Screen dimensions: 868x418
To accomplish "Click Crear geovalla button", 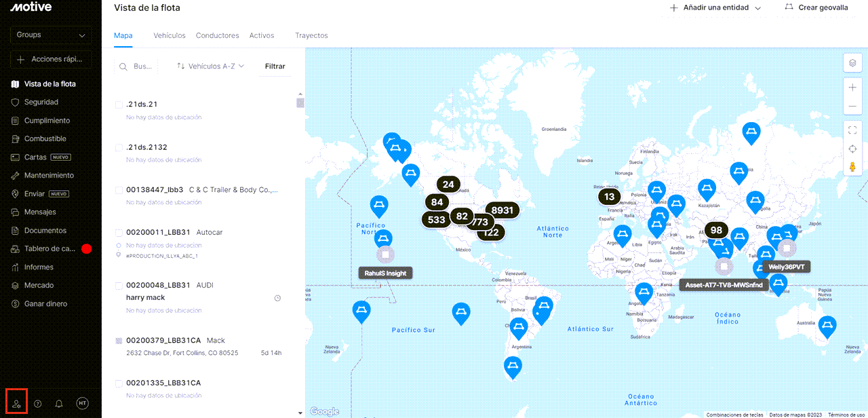I will coord(816,7).
